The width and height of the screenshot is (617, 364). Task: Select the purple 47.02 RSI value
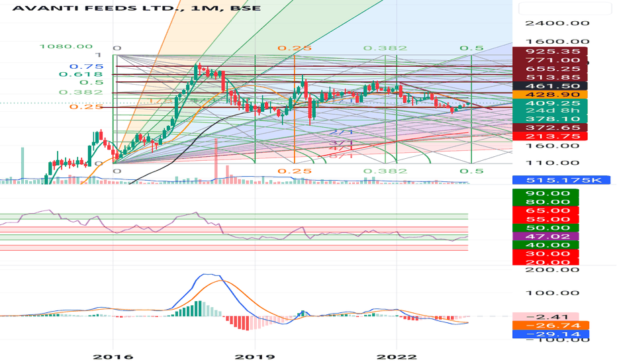[546, 236]
